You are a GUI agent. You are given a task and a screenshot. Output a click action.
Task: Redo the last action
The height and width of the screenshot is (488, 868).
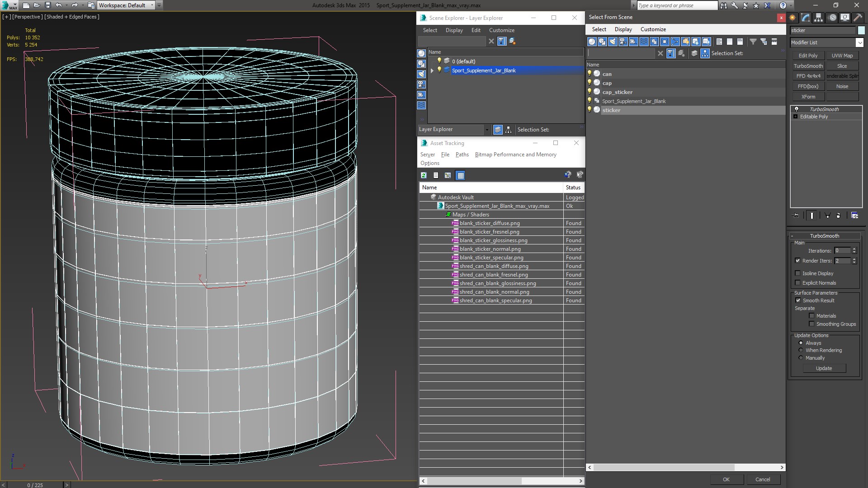tap(75, 5)
